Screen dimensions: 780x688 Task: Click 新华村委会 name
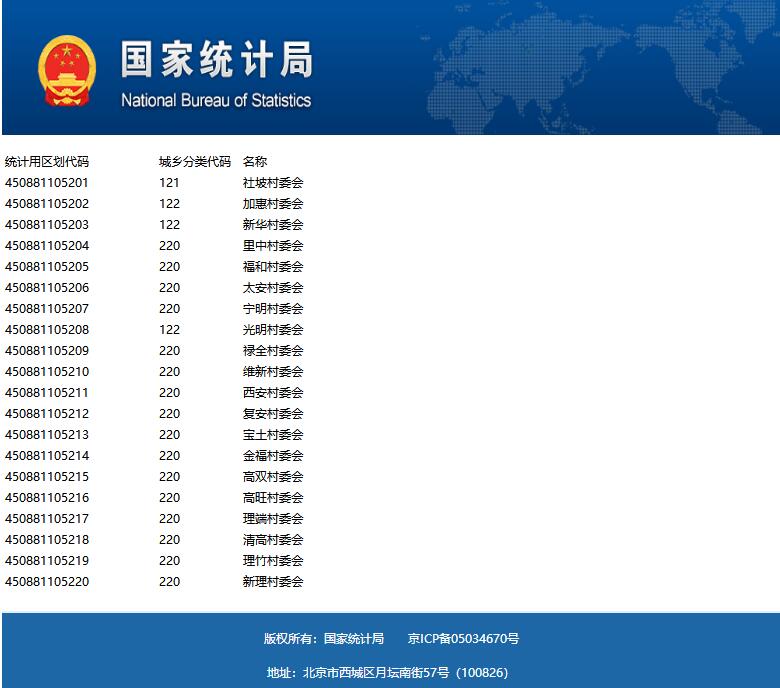pos(273,224)
